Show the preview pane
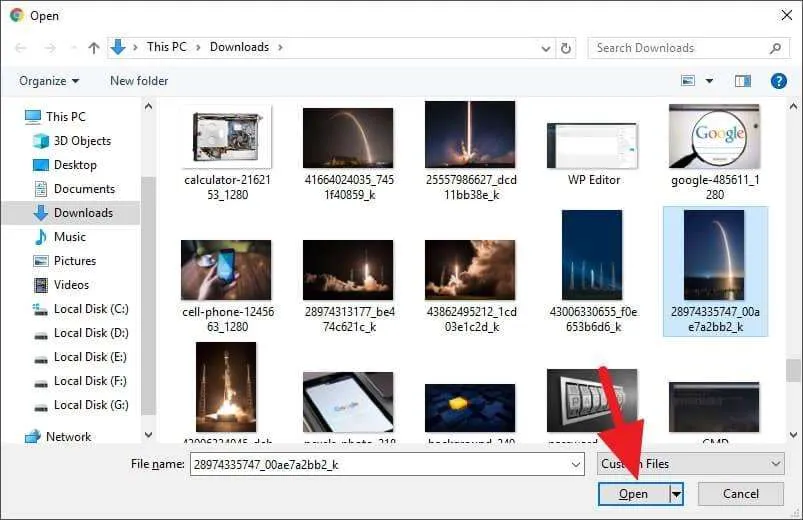 pyautogui.click(x=743, y=81)
